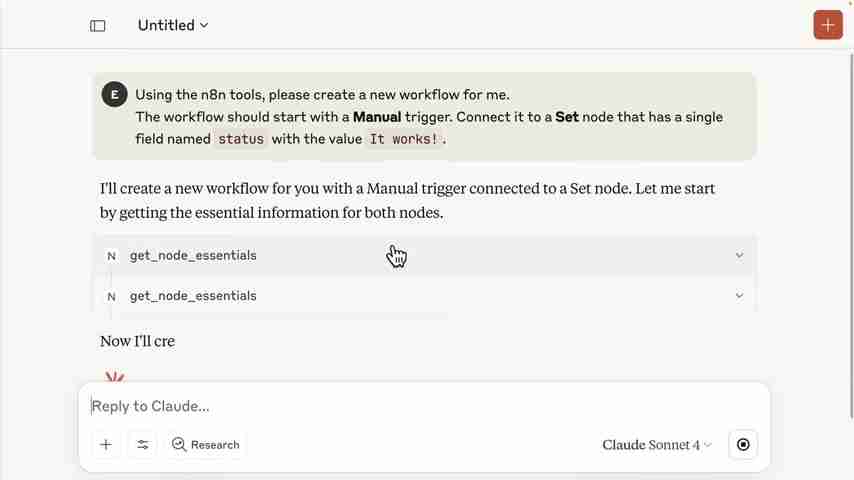Click N icon beside first get_node_essentials
The width and height of the screenshot is (854, 480).
pyautogui.click(x=111, y=256)
